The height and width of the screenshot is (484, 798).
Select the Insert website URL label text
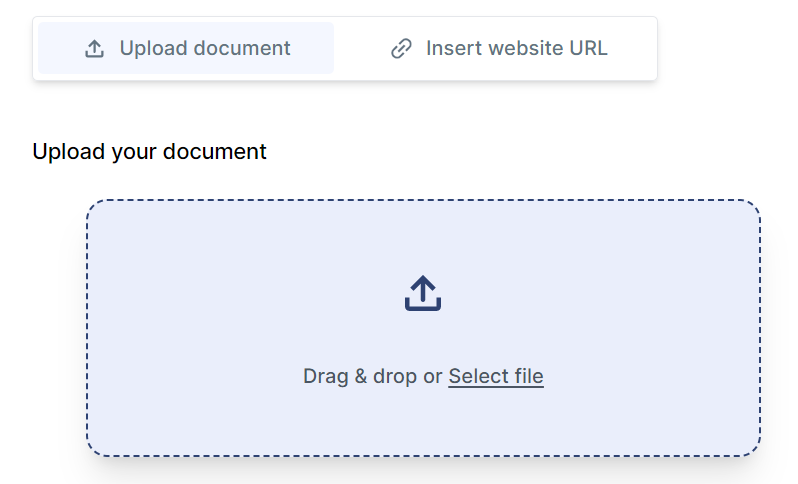click(x=517, y=48)
